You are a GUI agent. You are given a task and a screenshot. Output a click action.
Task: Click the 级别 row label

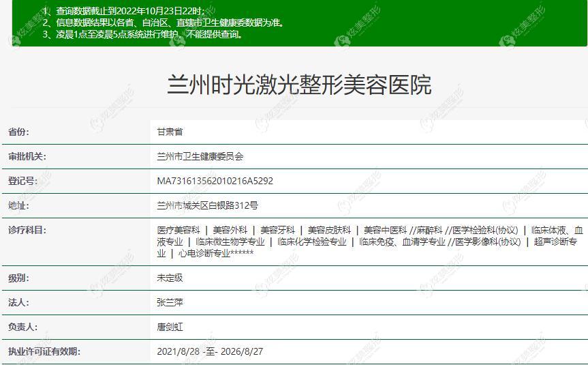pyautogui.click(x=18, y=278)
